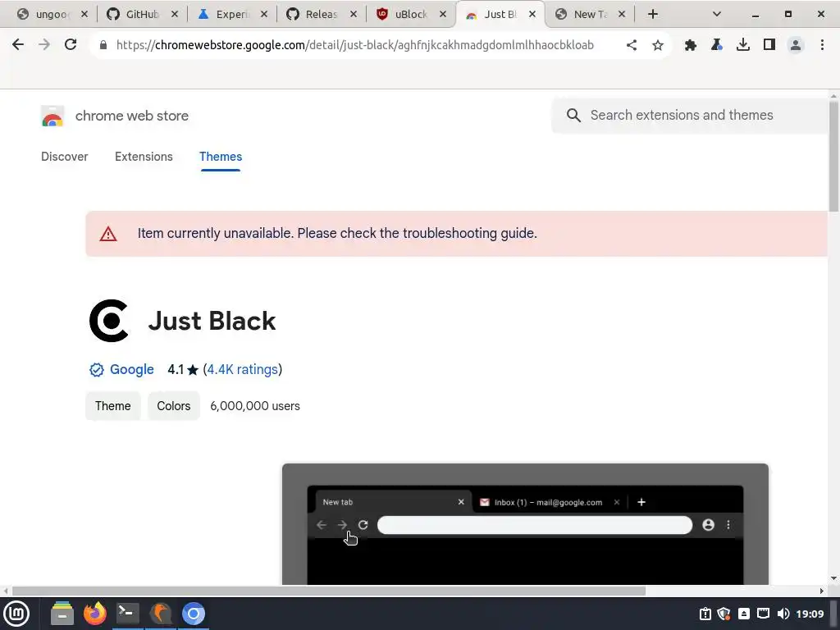This screenshot has width=840, height=630.
Task: Open the Themes section
Action: (x=221, y=157)
